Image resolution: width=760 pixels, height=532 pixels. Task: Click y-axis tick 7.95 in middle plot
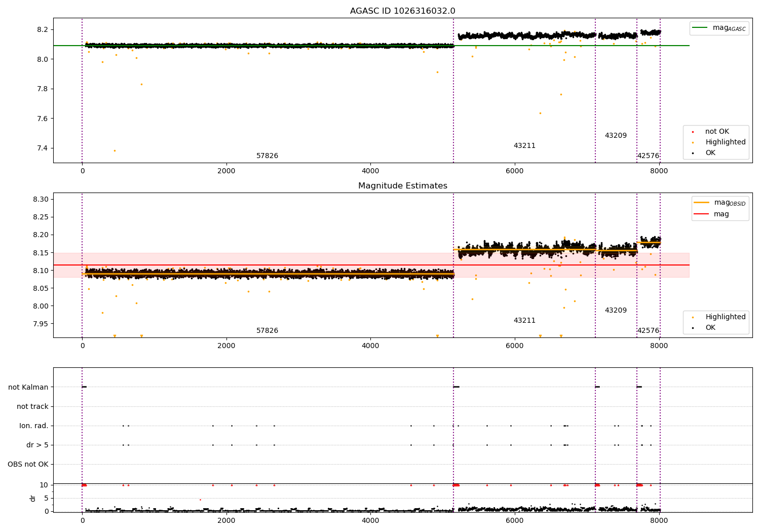[x=41, y=324]
